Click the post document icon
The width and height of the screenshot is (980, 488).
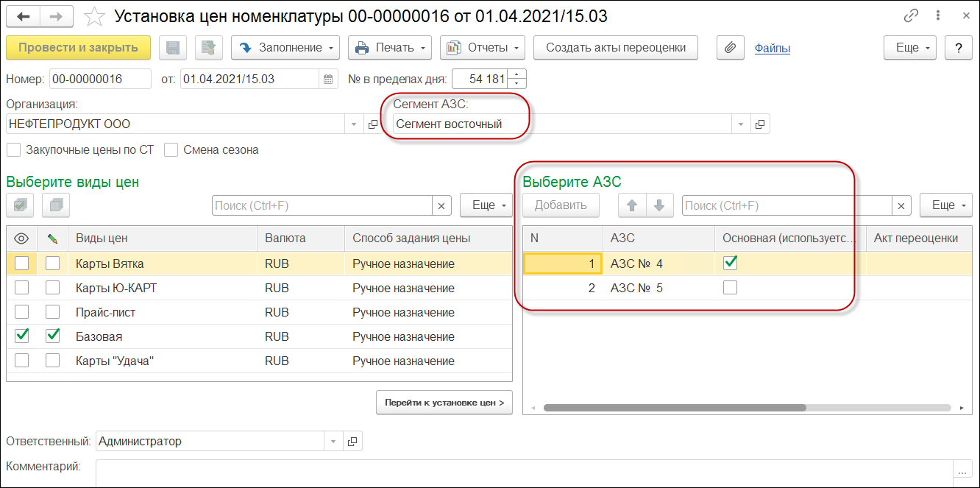coord(208,48)
